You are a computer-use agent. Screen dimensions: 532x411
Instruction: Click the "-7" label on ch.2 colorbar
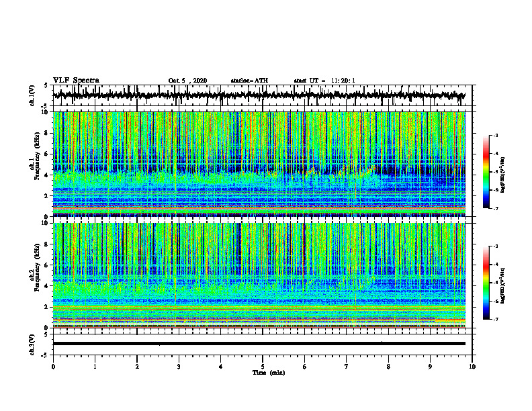click(495, 320)
